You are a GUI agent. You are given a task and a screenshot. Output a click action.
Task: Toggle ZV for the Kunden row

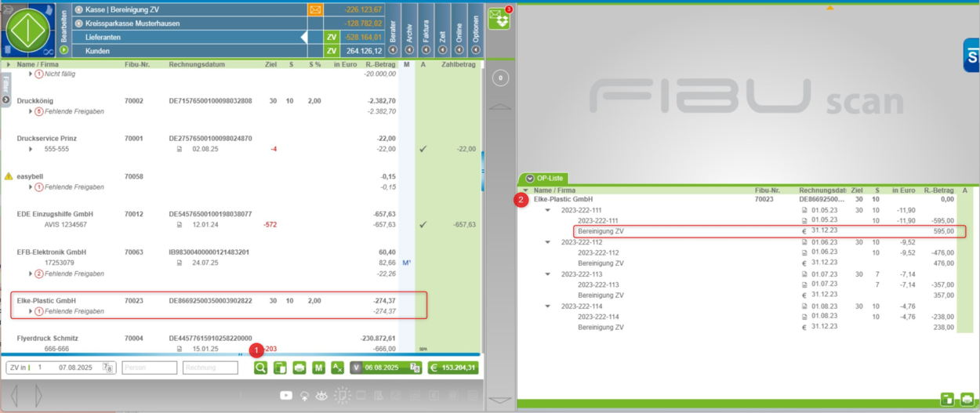point(331,51)
